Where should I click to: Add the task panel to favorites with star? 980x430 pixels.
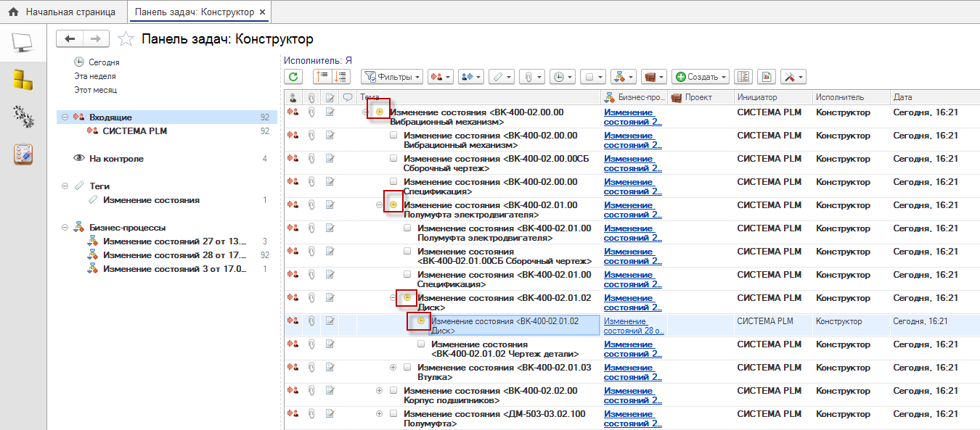click(126, 39)
